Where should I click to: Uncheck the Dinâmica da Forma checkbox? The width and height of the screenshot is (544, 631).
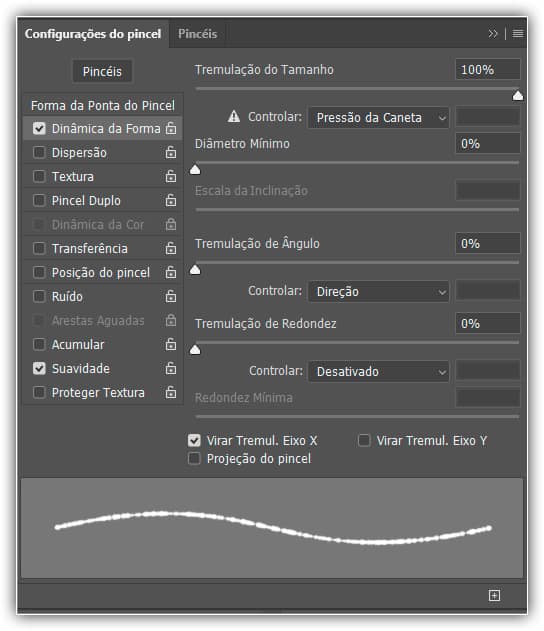[39, 128]
